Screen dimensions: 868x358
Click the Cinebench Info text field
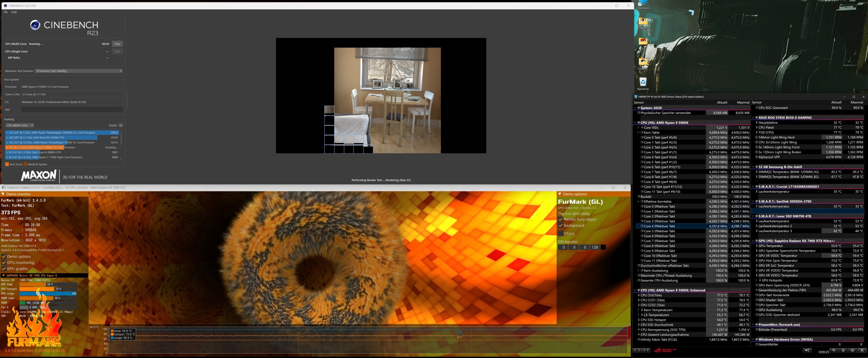72,110
